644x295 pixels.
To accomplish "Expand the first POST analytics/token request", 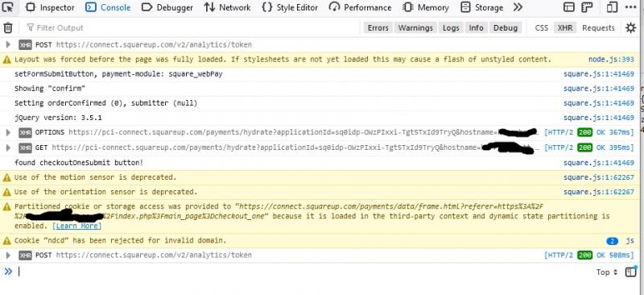I will (8, 45).
